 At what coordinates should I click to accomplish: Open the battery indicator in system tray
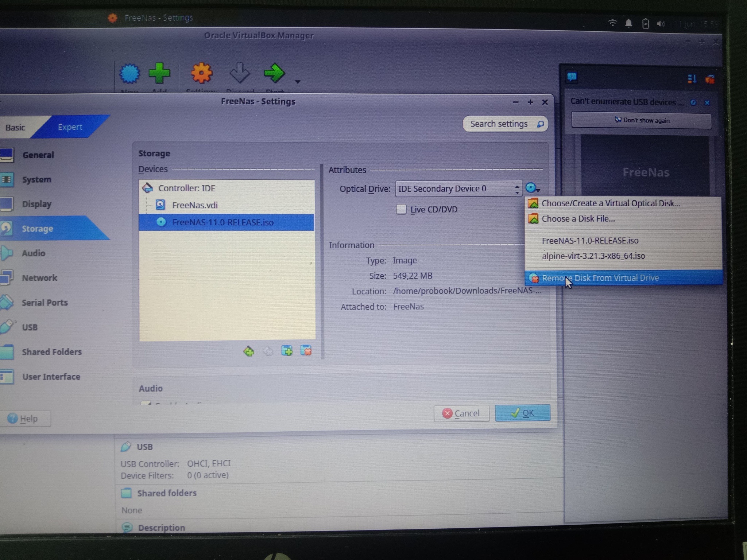[645, 24]
